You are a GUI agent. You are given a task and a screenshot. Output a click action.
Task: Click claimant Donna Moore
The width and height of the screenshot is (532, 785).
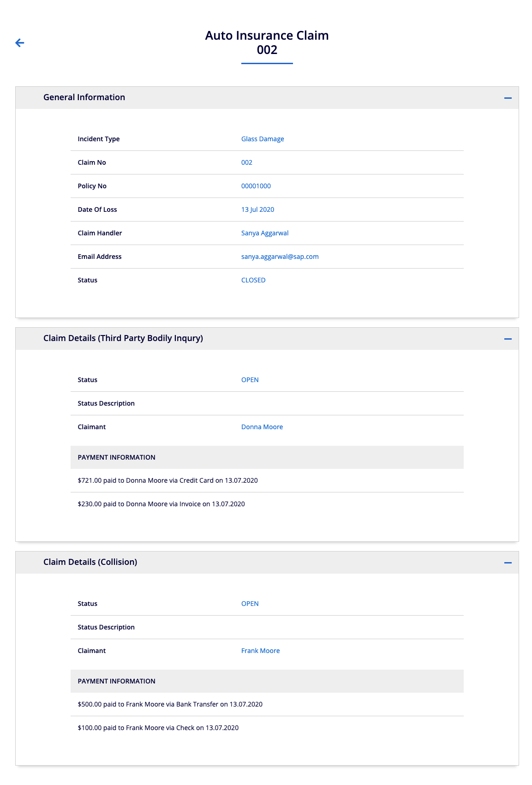pyautogui.click(x=262, y=427)
